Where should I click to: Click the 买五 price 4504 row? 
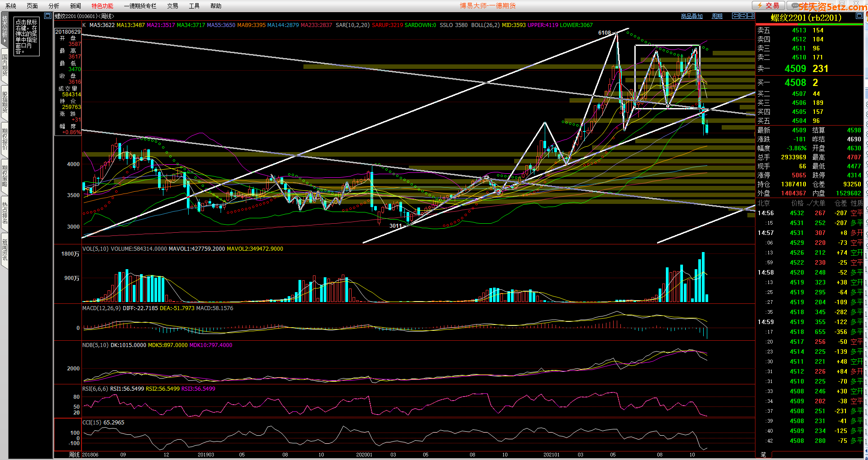[x=809, y=121]
